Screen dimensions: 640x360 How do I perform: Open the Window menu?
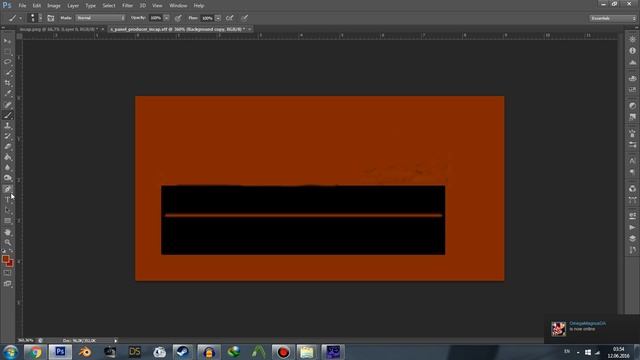[x=178, y=6]
